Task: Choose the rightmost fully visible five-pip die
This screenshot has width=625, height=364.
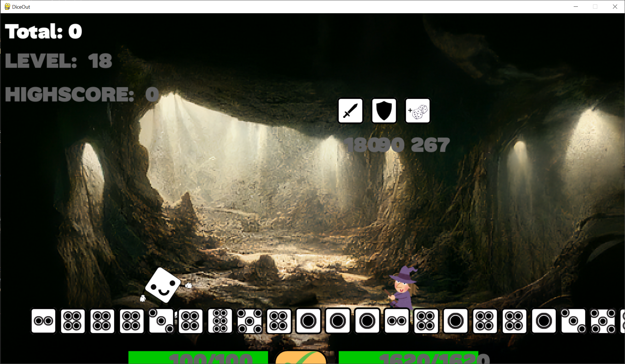Action: (603, 321)
